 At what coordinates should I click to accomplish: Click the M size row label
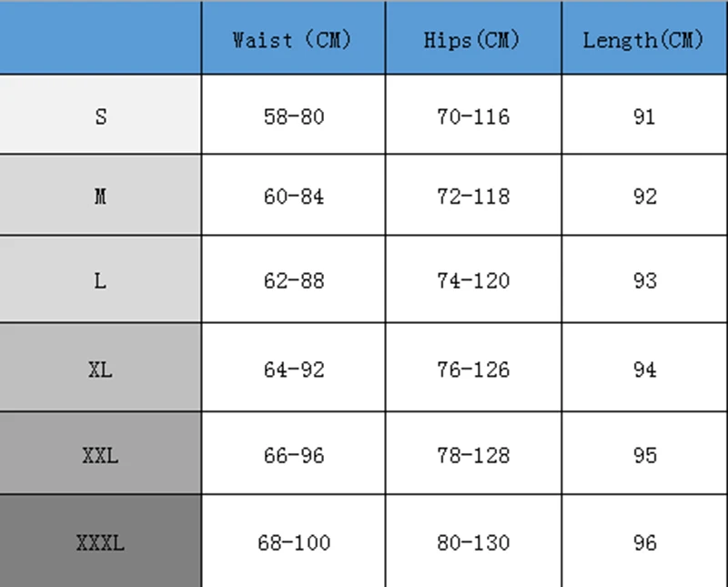(x=100, y=195)
